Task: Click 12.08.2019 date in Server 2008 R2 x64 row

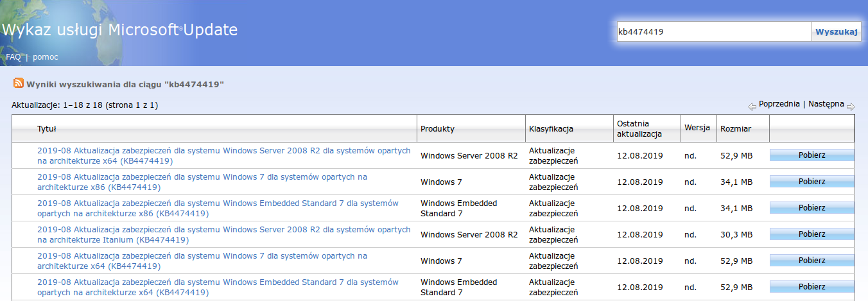Action: (639, 155)
